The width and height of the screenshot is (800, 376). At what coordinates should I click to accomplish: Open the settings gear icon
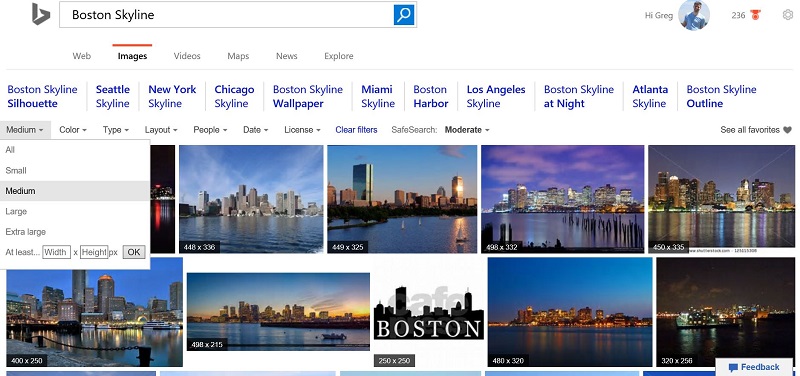(x=788, y=15)
